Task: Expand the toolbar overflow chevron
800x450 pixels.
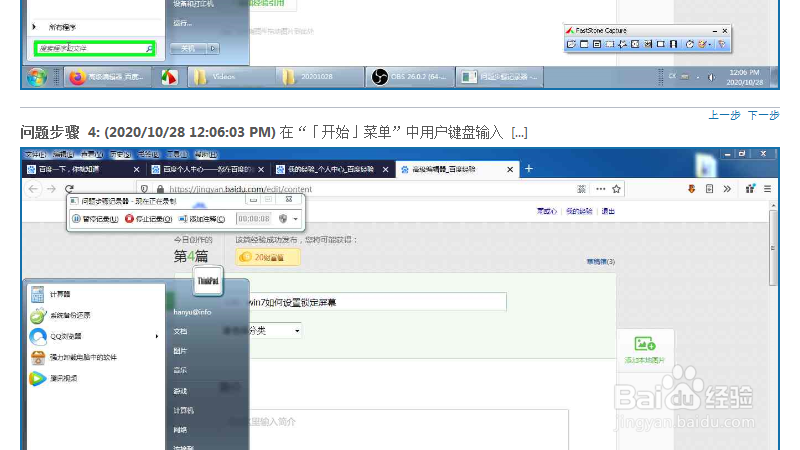Action: click(x=727, y=189)
